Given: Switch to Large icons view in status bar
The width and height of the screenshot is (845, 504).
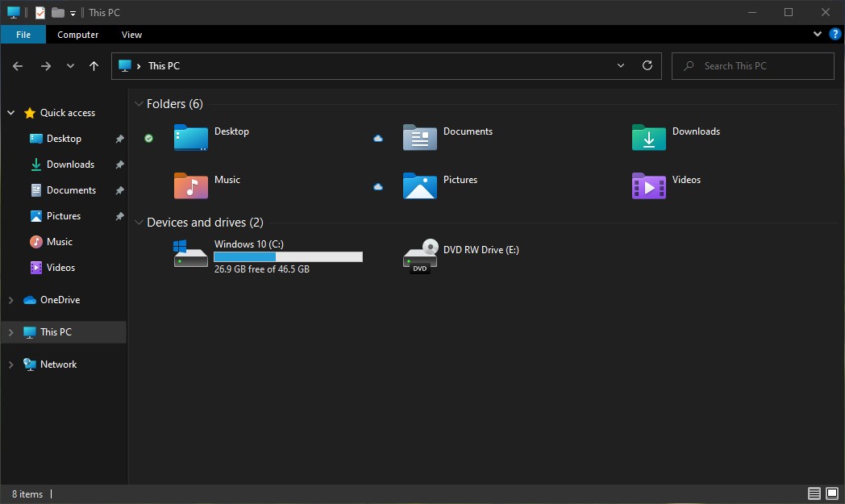Looking at the screenshot, I should point(832,494).
